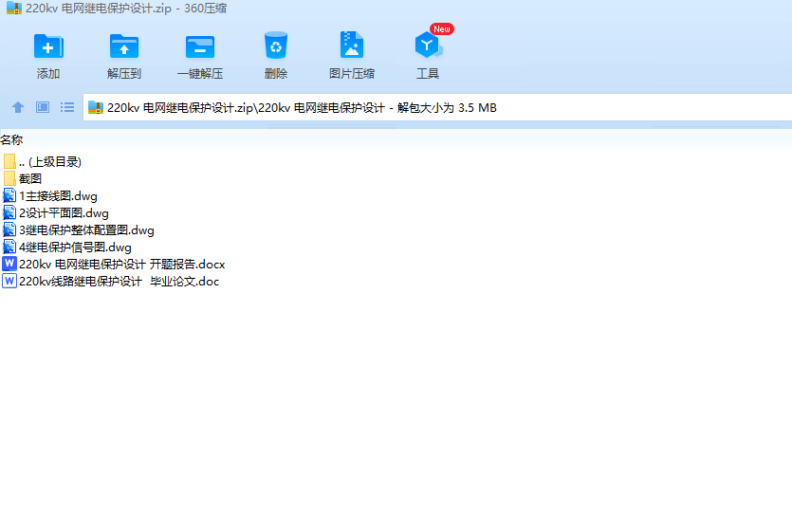792x532 pixels.
Task: Click the 360压缩 app icon in title bar
Action: tap(14, 8)
